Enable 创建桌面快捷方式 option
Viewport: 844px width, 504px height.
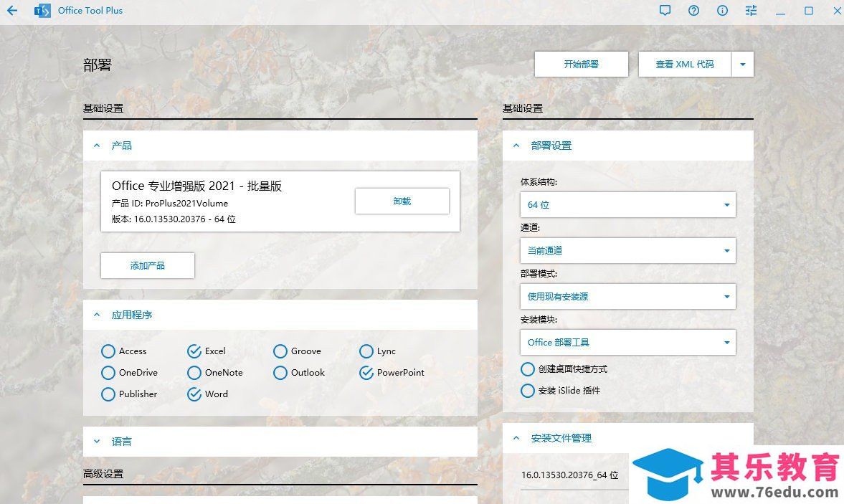point(528,369)
